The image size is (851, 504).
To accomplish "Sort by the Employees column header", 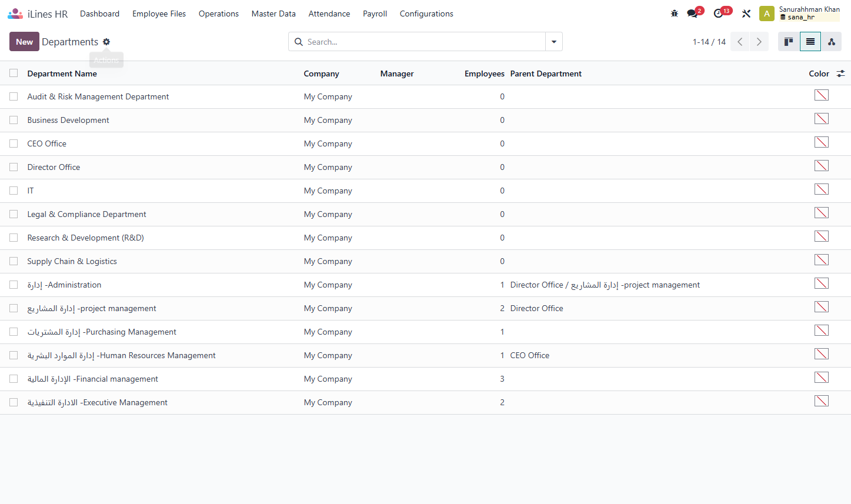I will [x=485, y=74].
